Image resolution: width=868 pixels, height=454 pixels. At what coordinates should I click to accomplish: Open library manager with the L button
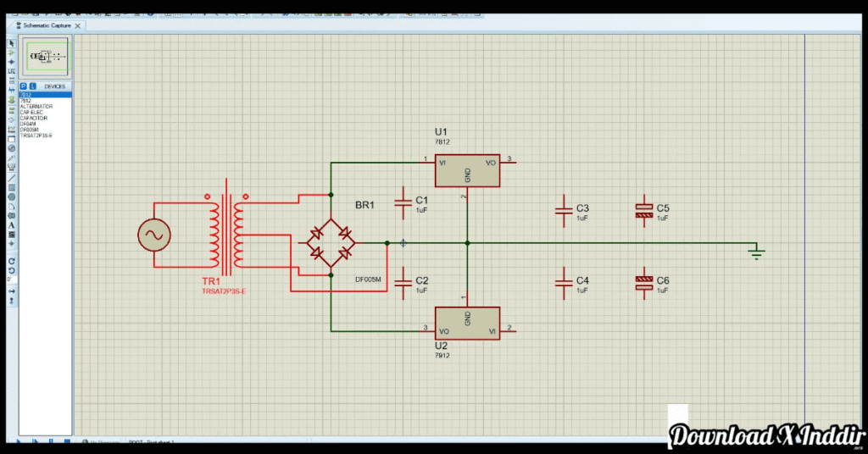click(x=31, y=86)
